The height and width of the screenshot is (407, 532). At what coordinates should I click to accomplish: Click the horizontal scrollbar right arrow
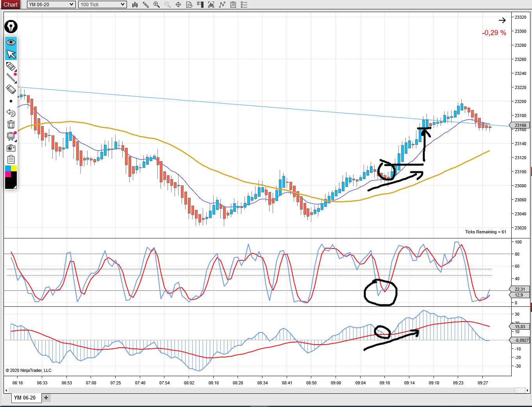(x=528, y=390)
